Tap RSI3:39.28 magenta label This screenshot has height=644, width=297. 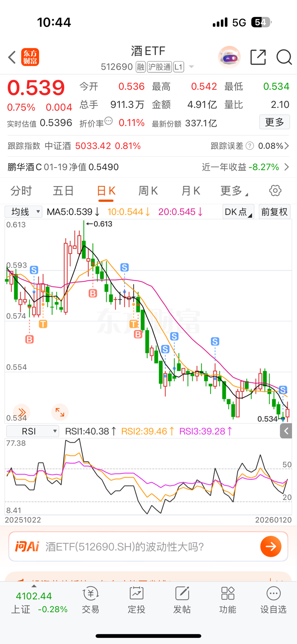[206, 431]
